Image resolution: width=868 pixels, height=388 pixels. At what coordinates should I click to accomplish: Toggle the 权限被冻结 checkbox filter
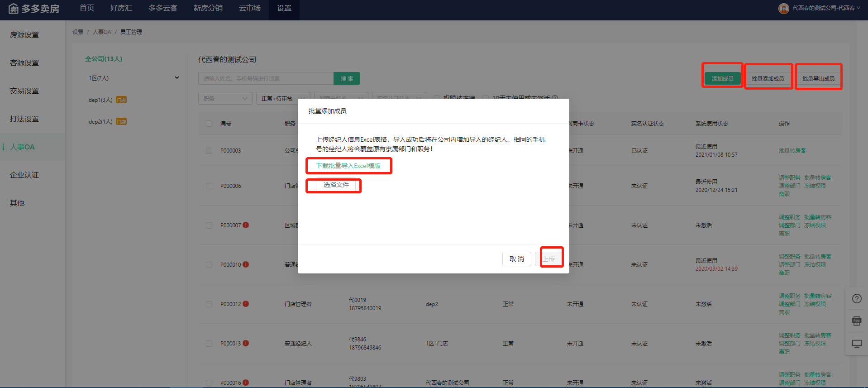[437, 98]
